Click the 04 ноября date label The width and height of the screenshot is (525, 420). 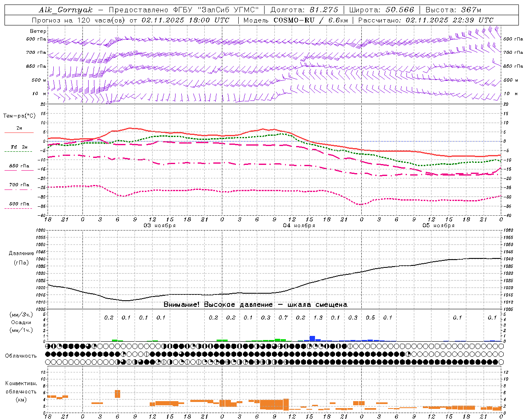(299, 226)
